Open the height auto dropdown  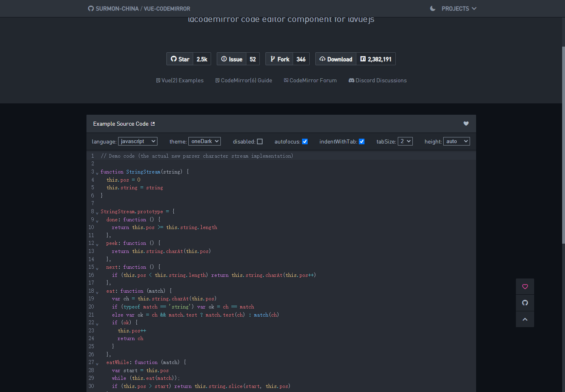pyautogui.click(x=457, y=141)
